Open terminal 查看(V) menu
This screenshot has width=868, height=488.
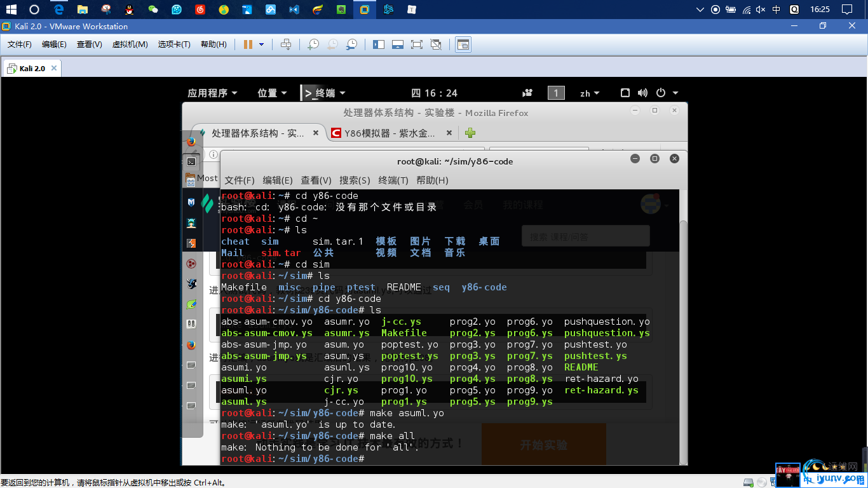coord(316,180)
